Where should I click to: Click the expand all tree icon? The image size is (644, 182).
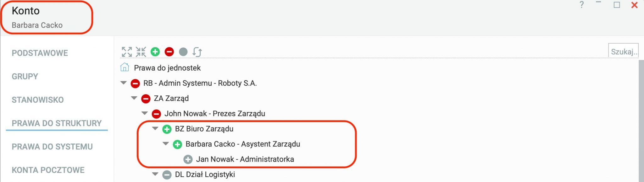point(127,52)
